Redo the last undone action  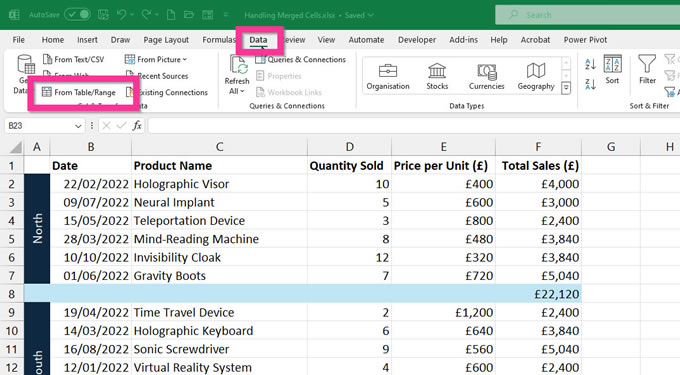146,15
